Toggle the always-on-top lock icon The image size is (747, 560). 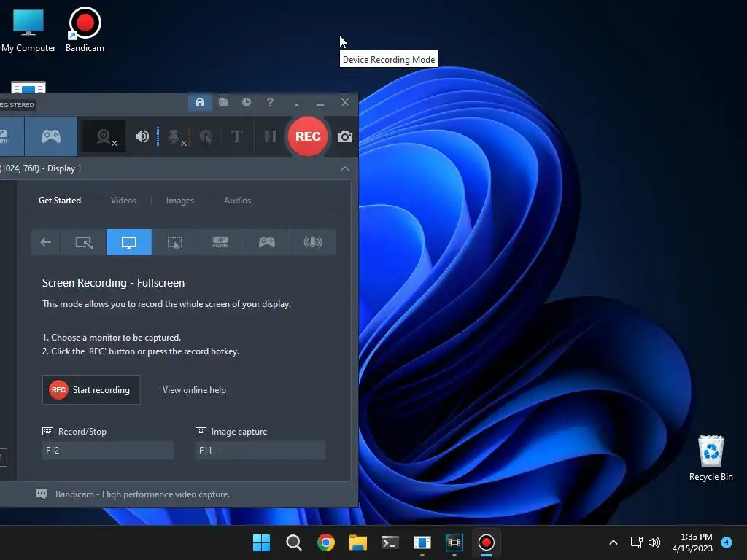pyautogui.click(x=200, y=102)
